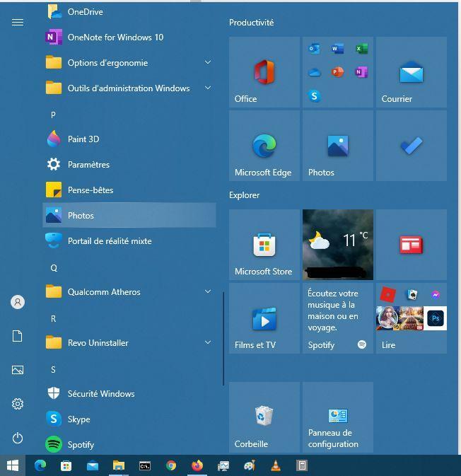The width and height of the screenshot is (461, 476).
Task: Open Sécurité Windows
Action: pyautogui.click(x=129, y=394)
